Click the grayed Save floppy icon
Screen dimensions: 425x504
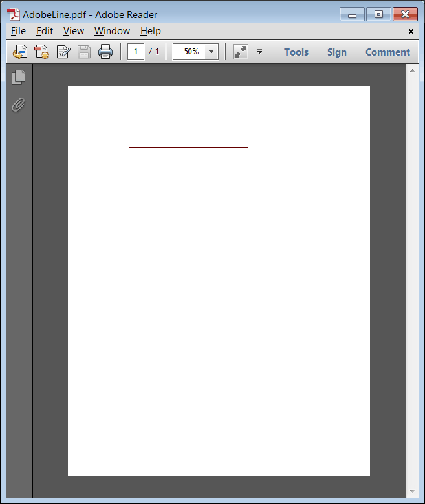pyautogui.click(x=84, y=52)
